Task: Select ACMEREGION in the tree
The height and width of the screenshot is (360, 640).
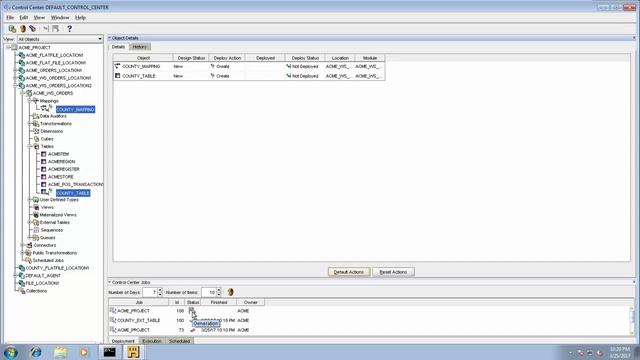Action: click(61, 162)
